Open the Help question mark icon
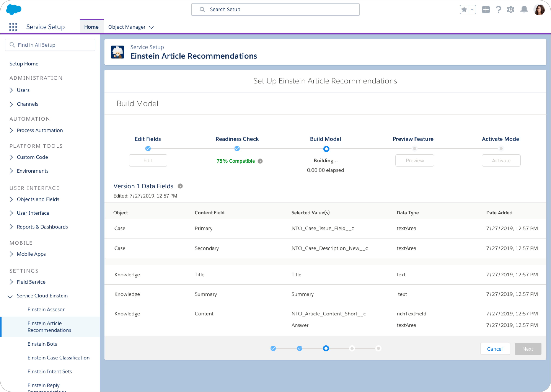This screenshot has height=392, width=551. coord(498,10)
